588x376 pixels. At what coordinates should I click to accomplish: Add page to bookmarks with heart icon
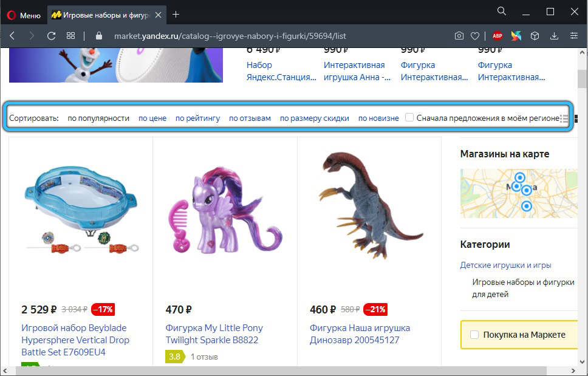475,36
